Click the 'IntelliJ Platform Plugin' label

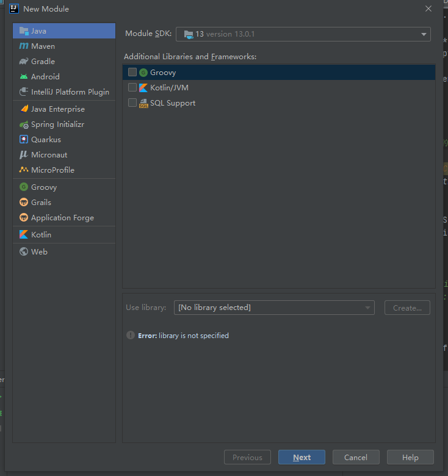tap(70, 92)
